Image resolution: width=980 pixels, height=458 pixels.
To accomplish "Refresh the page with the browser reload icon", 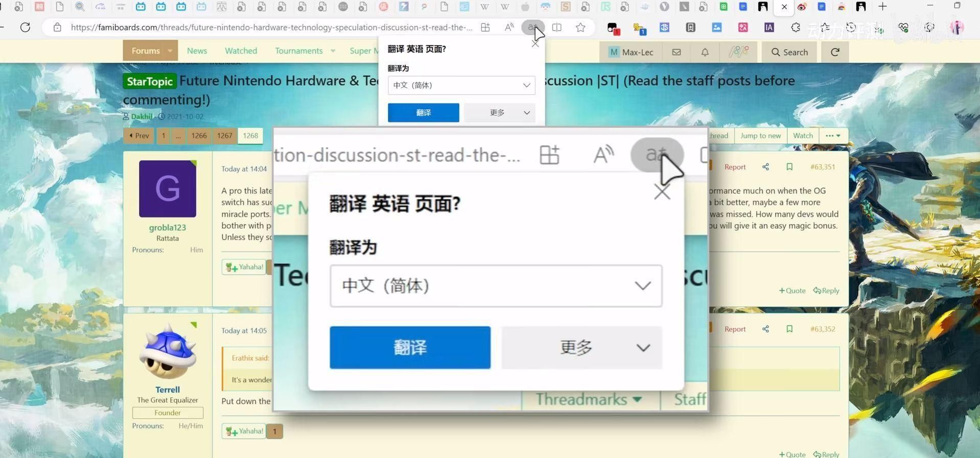I will point(25,27).
